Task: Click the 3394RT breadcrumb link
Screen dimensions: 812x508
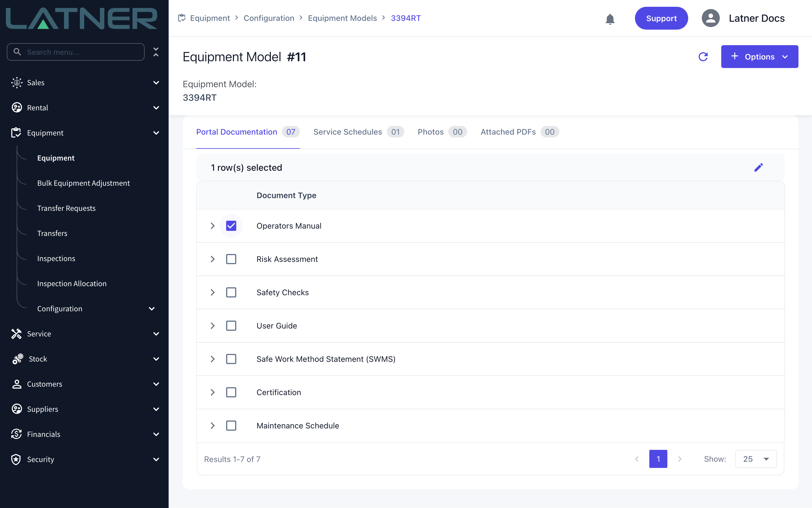Action: pyautogui.click(x=406, y=18)
